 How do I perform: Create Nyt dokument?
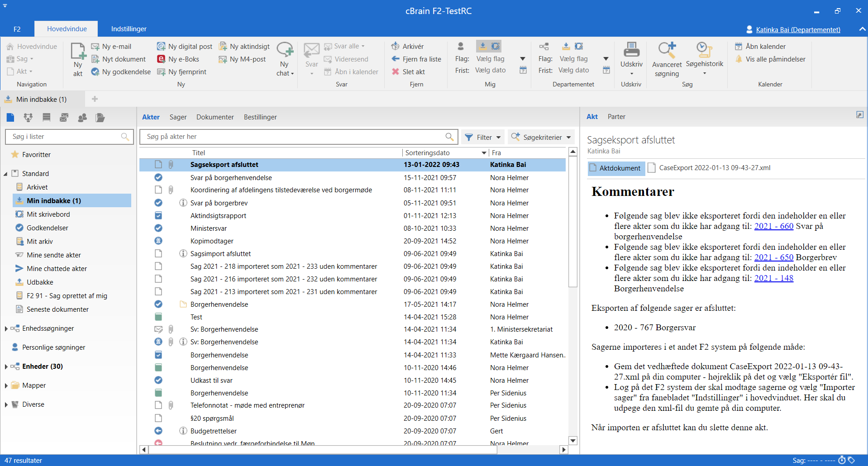(119, 59)
